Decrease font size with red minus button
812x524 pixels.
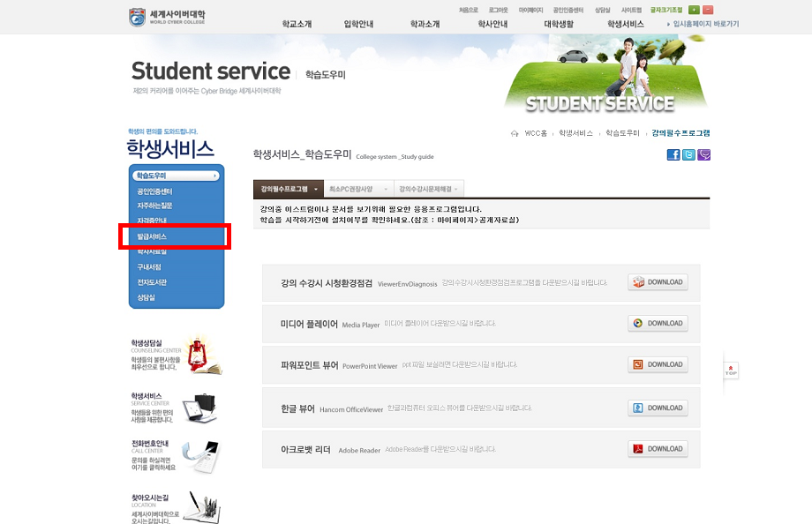pyautogui.click(x=708, y=10)
